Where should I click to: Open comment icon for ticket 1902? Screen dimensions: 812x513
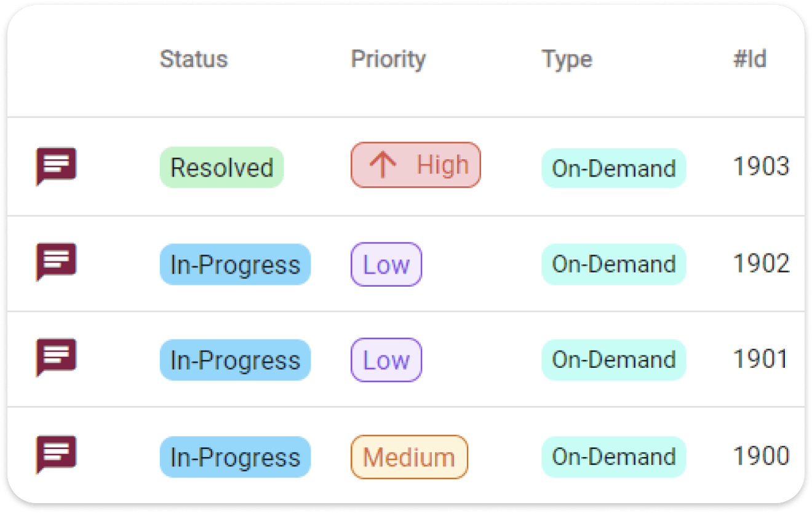point(56,261)
